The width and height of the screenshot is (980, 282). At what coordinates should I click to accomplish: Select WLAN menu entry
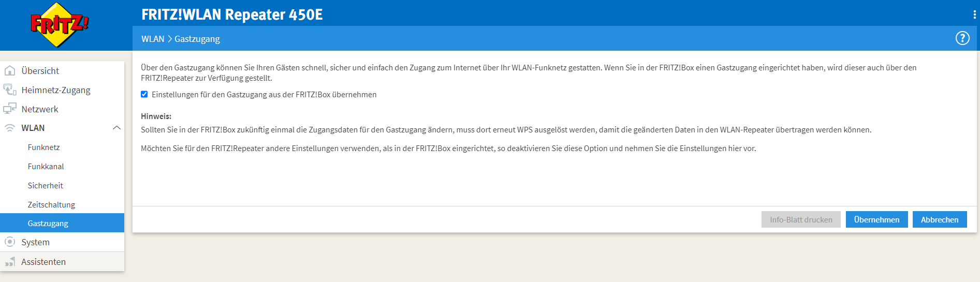(x=62, y=128)
